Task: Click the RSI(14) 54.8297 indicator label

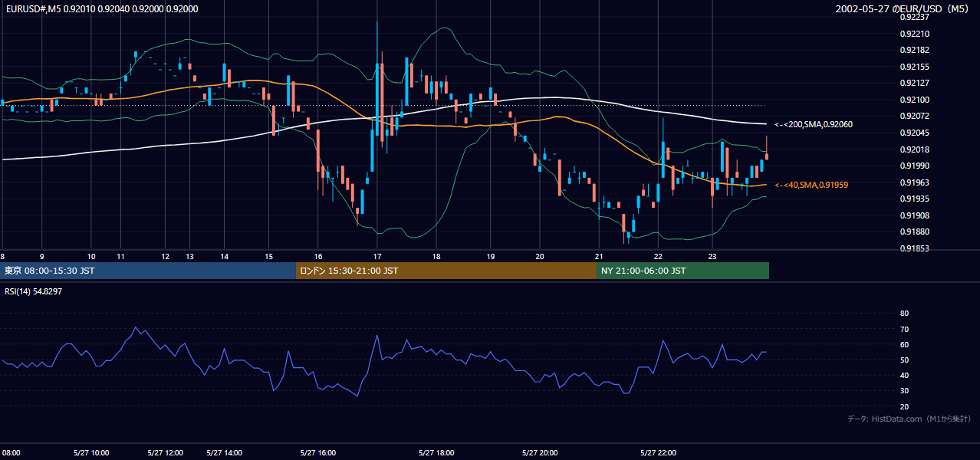Action: (x=34, y=291)
